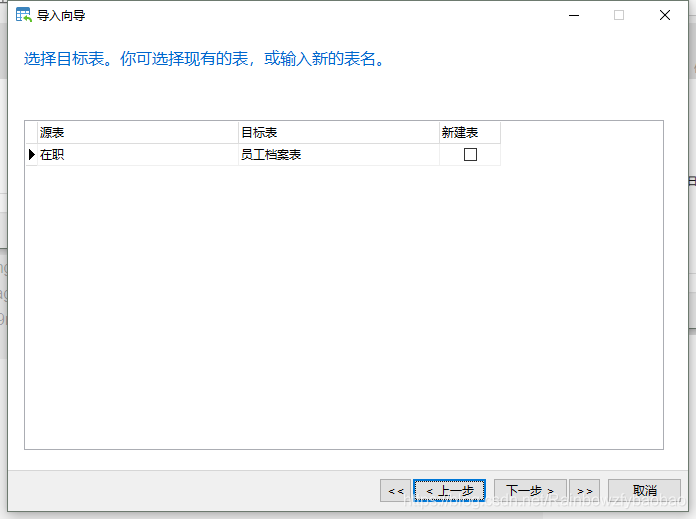The width and height of the screenshot is (696, 519).
Task: Minimize the 导入向导 window
Action: (x=574, y=15)
